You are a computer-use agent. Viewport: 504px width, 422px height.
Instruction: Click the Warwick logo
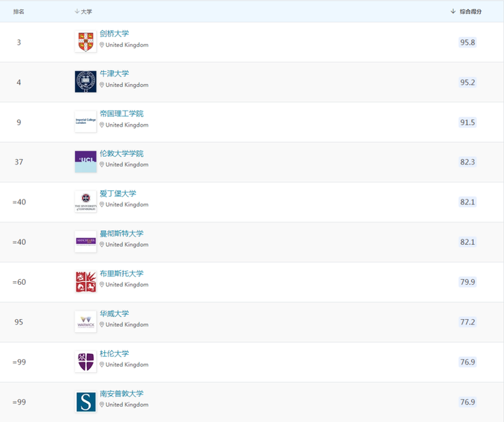(x=85, y=322)
